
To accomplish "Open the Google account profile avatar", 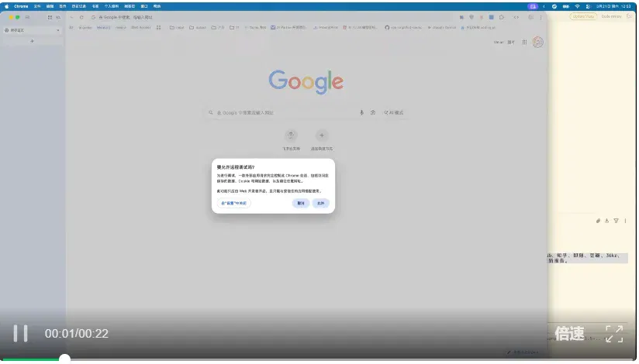I will pyautogui.click(x=537, y=43).
